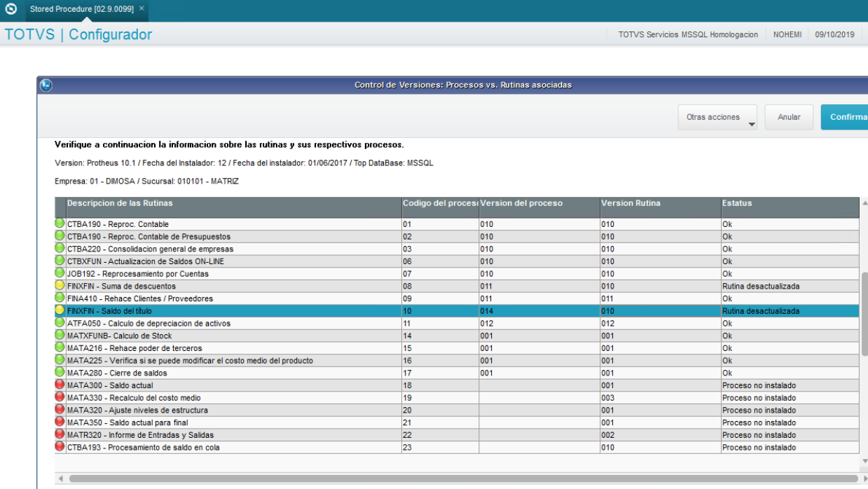Image resolution: width=868 pixels, height=489 pixels.
Task: Click the blue dialog icon in the title bar
Action: coord(46,85)
